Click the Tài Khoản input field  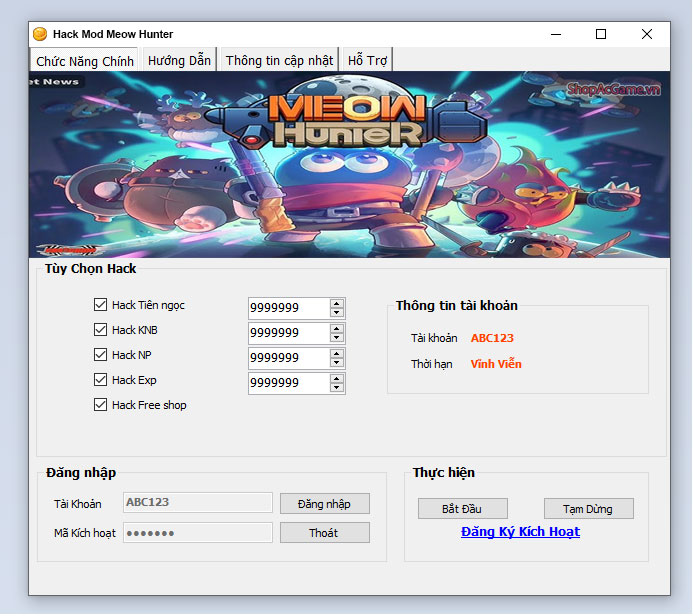tap(198, 502)
